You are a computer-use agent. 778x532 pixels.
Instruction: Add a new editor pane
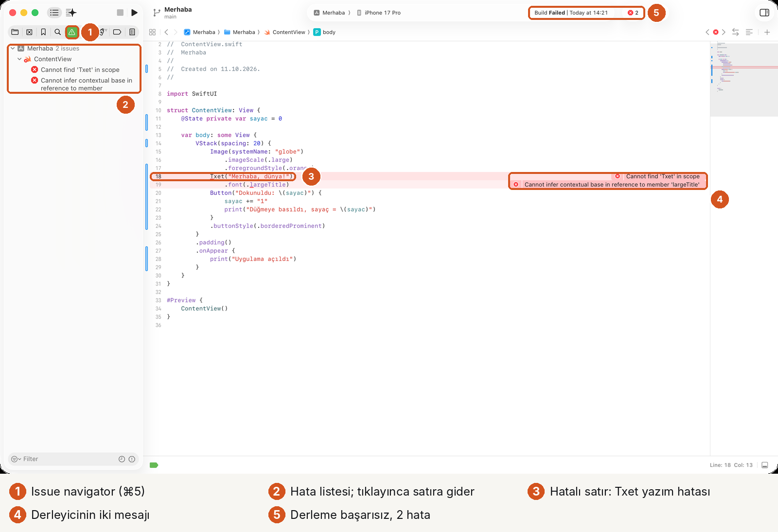click(767, 32)
